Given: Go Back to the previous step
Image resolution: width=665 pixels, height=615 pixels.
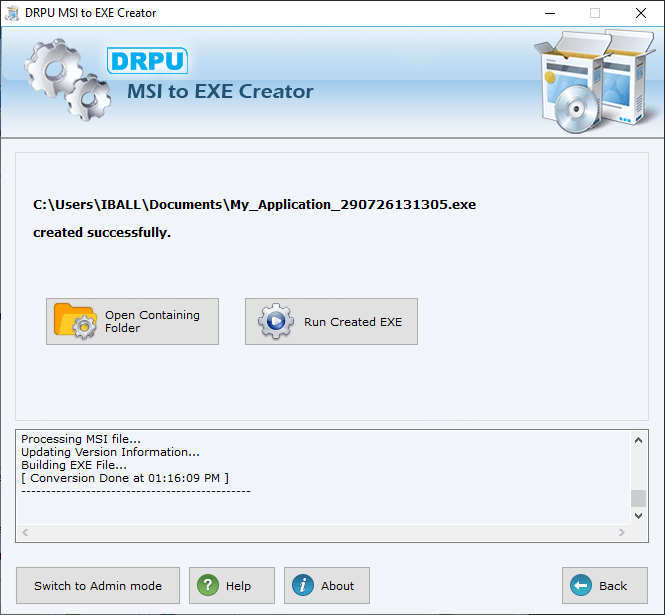Looking at the screenshot, I should pyautogui.click(x=605, y=585).
